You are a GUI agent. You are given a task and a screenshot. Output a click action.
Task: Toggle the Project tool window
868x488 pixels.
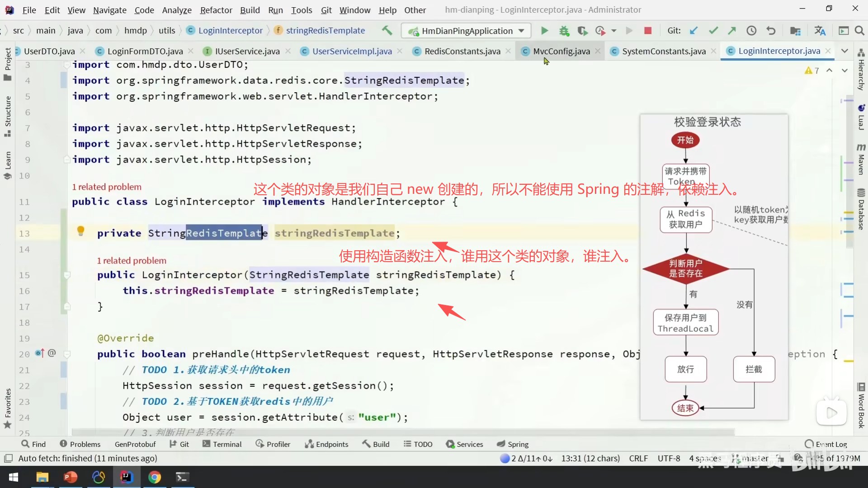pos(7,63)
